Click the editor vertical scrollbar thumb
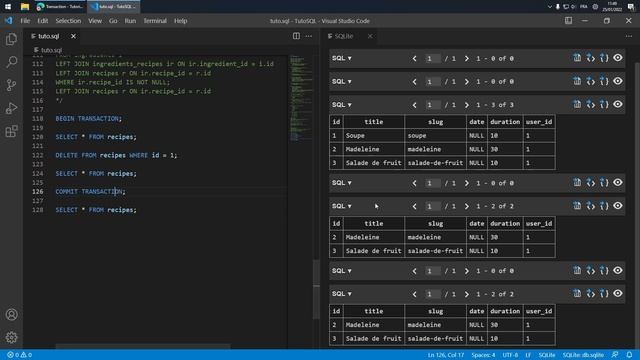 coord(316,290)
